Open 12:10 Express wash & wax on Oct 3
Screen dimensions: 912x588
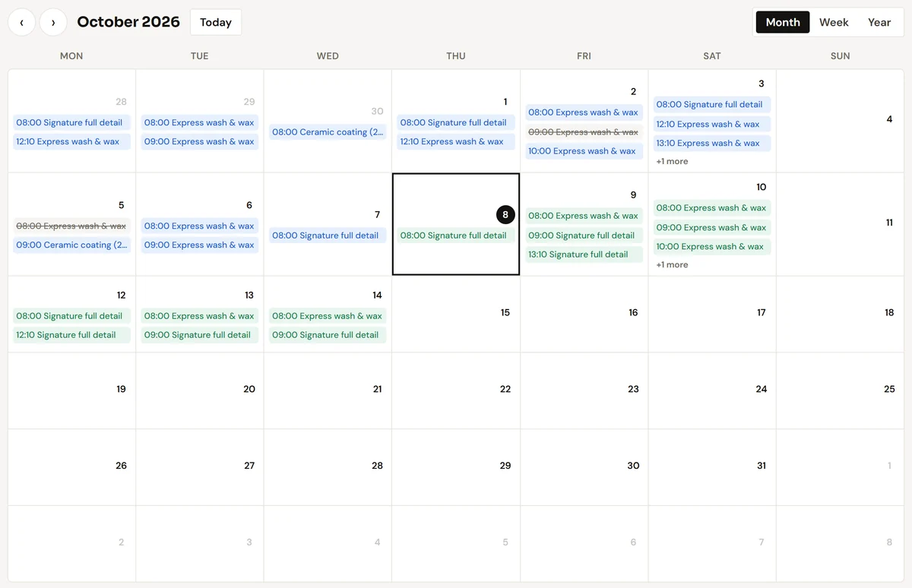tap(712, 124)
